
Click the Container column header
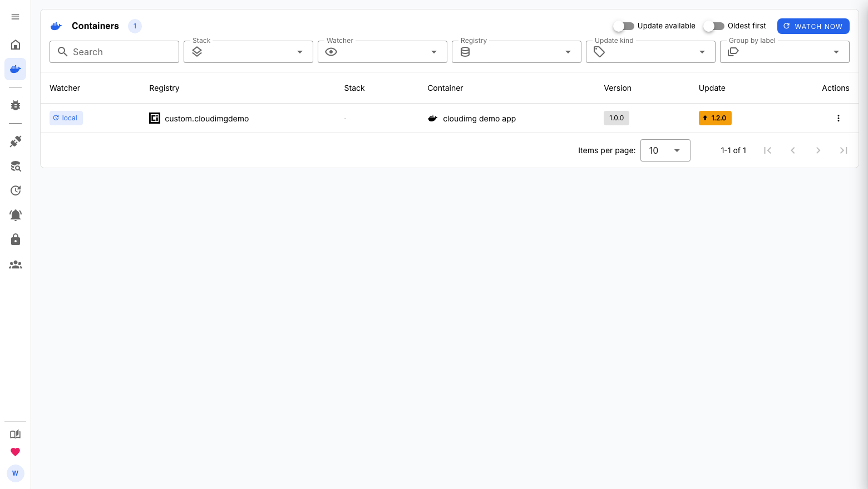[x=445, y=88]
